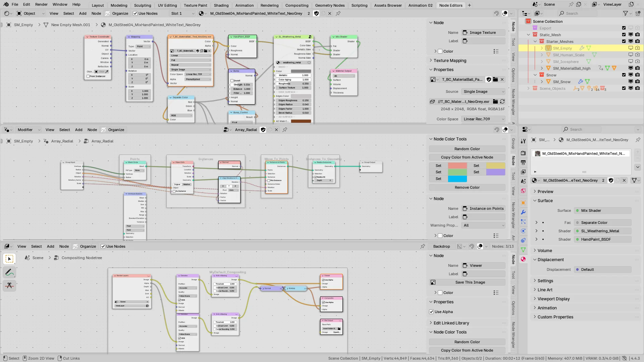Viewport: 644px width, 362px height.
Task: Activate the select box tool in compositor
Action: [9, 259]
